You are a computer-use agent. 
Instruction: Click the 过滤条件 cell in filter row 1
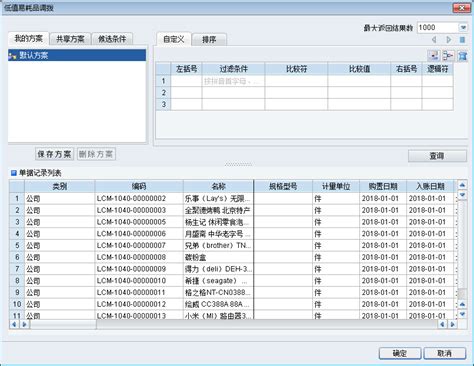[x=233, y=81]
